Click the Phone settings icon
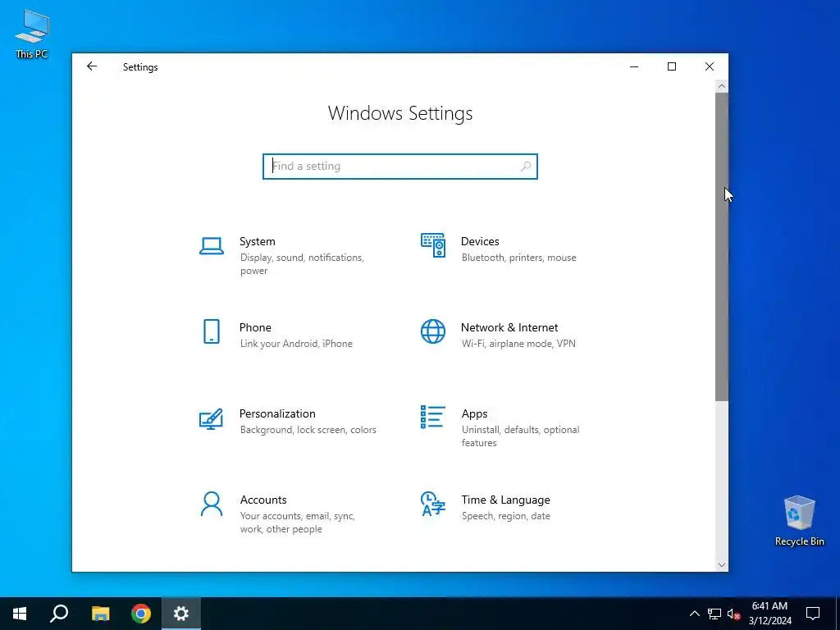The height and width of the screenshot is (630, 840). tap(212, 331)
